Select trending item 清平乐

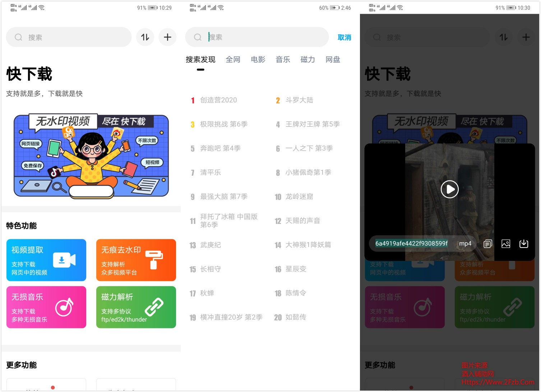(x=211, y=172)
